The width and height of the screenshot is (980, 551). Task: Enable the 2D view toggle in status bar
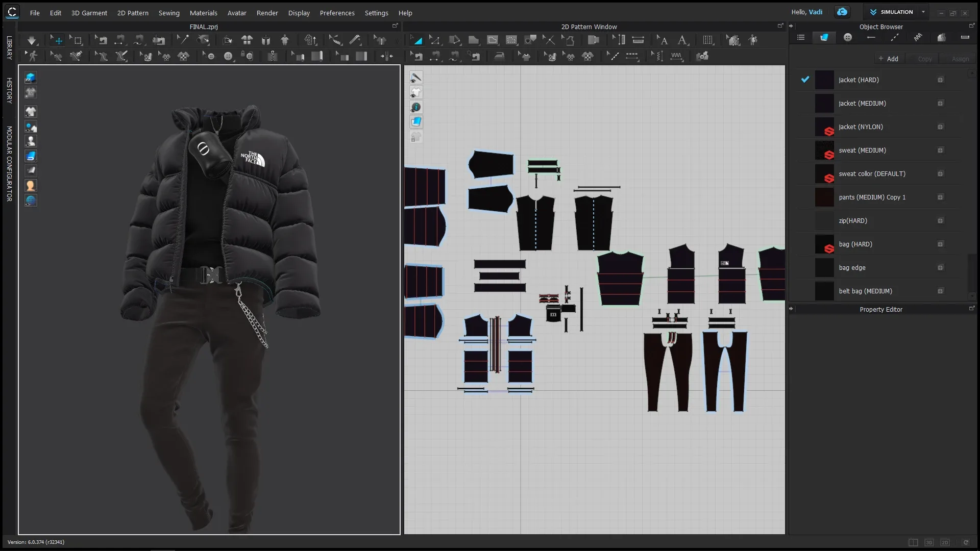click(945, 542)
